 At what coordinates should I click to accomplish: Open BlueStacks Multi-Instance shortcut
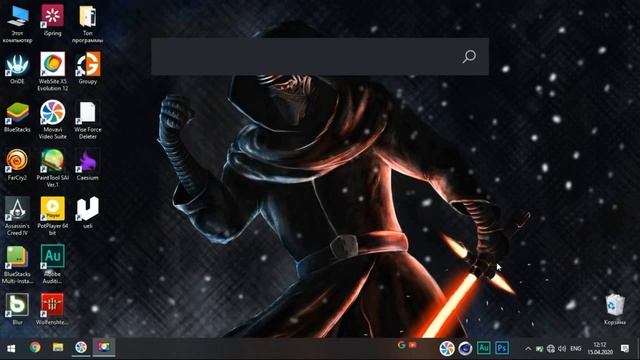17,264
